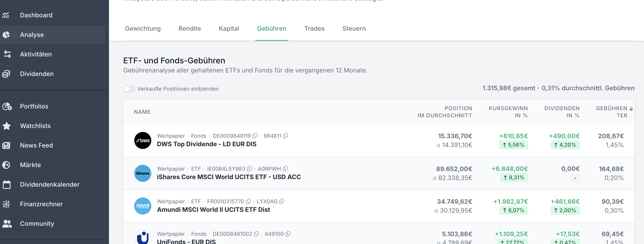644x244 pixels.
Task: Sort table by Gebühren TER arrows
Action: 631,108
